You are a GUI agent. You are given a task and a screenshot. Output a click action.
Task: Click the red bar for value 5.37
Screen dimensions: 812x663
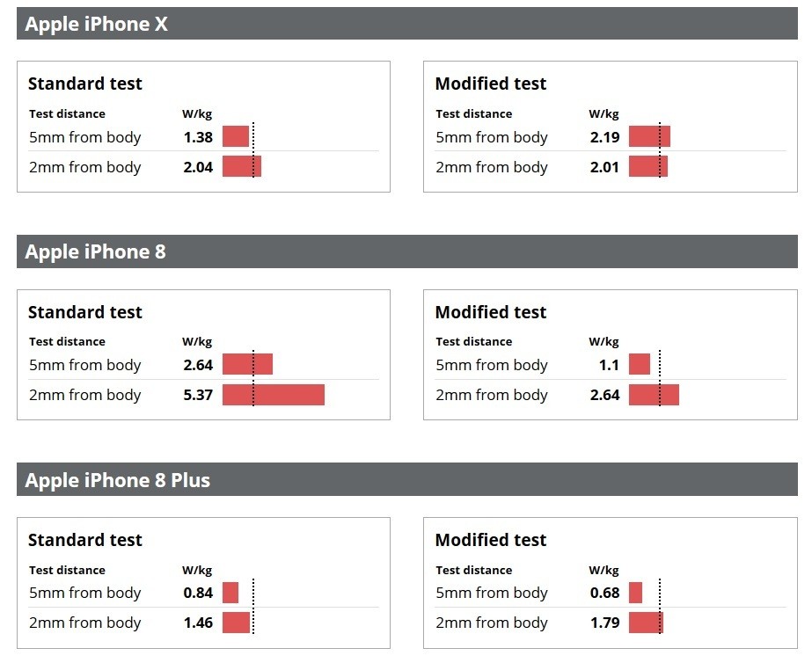[273, 395]
